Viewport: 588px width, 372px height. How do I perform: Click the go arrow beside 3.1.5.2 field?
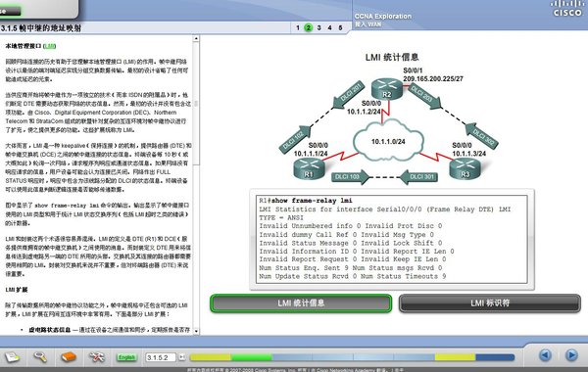[x=182, y=357]
